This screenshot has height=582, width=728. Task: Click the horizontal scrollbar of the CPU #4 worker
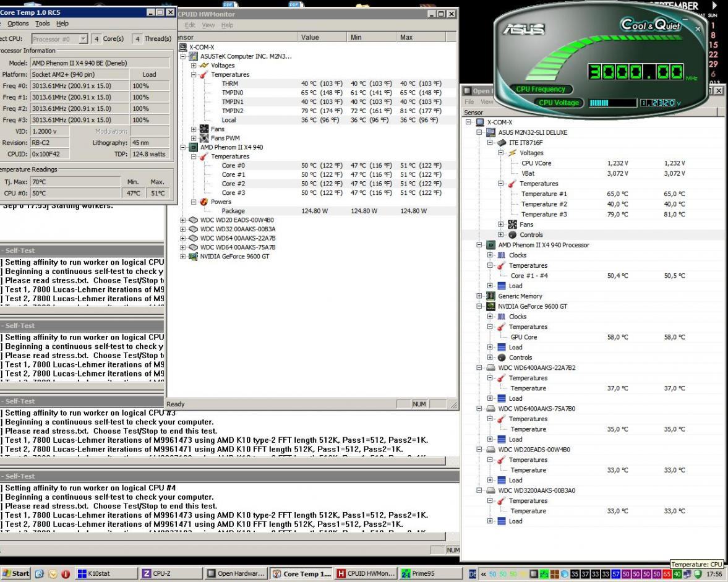coord(223,536)
